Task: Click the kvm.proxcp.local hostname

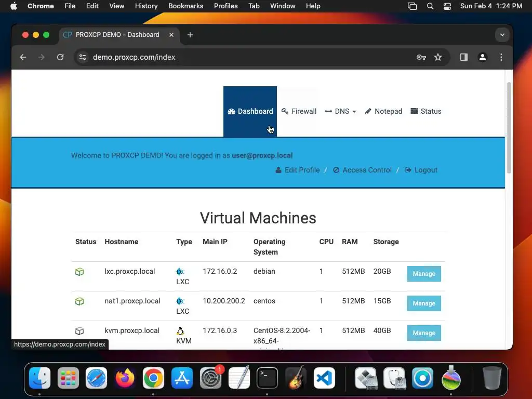Action: 132,330
